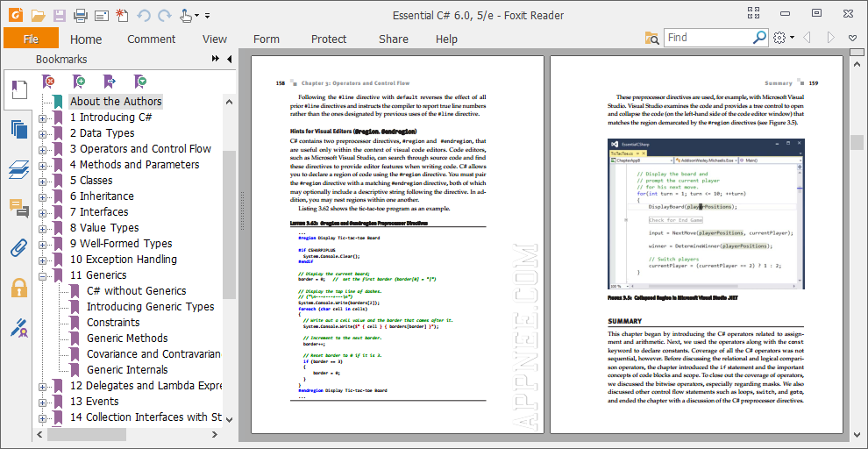This screenshot has height=449, width=868.
Task: Open the Constraints bookmark
Action: click(x=113, y=322)
